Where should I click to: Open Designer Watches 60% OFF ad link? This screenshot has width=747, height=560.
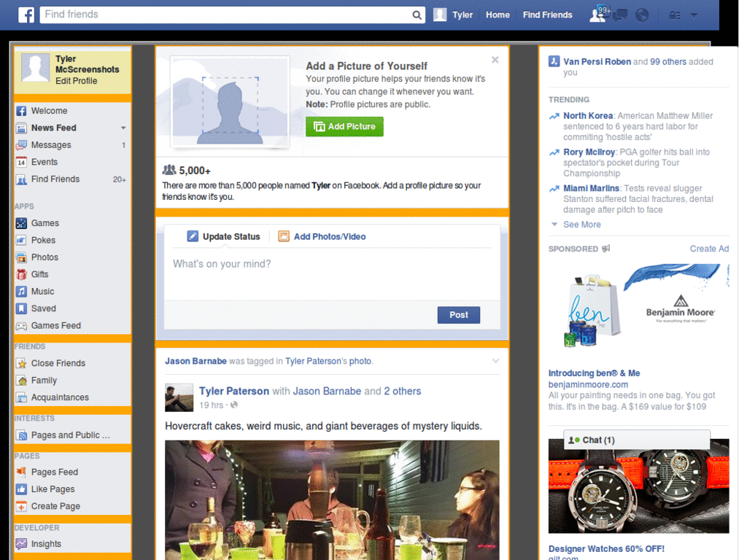pyautogui.click(x=606, y=548)
